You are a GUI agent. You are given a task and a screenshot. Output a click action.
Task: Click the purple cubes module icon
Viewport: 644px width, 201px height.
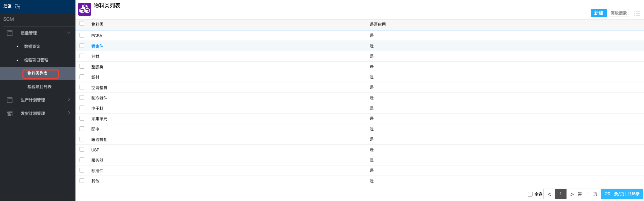click(85, 9)
